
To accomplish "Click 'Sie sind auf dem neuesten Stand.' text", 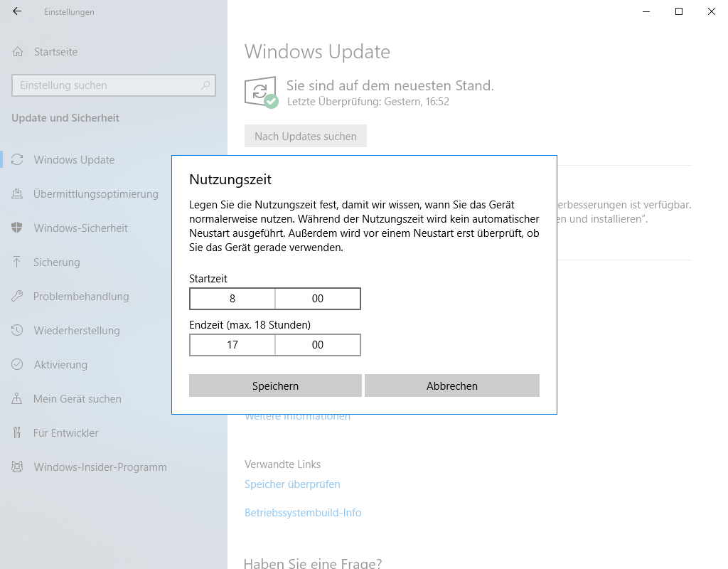I will pos(390,85).
